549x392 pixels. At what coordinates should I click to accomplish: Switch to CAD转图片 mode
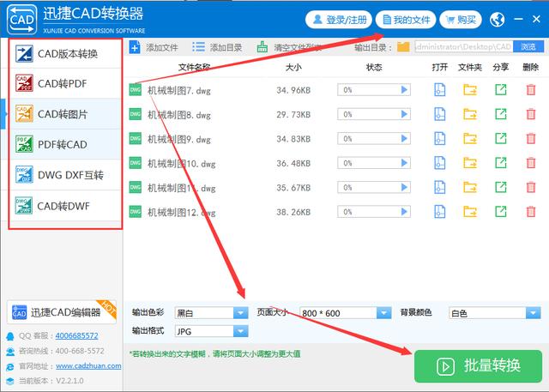pyautogui.click(x=65, y=114)
